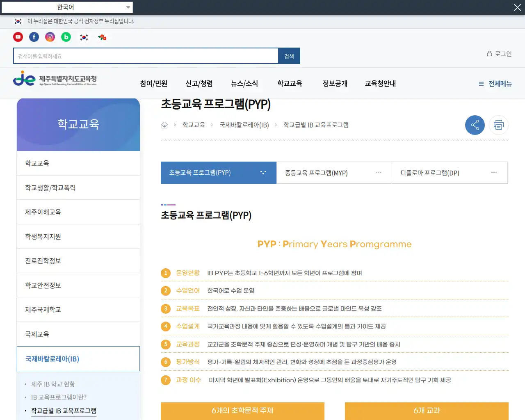This screenshot has height=420, width=525.
Task: Click the hamburger icon next to 전체메뉴
Action: coord(481,84)
